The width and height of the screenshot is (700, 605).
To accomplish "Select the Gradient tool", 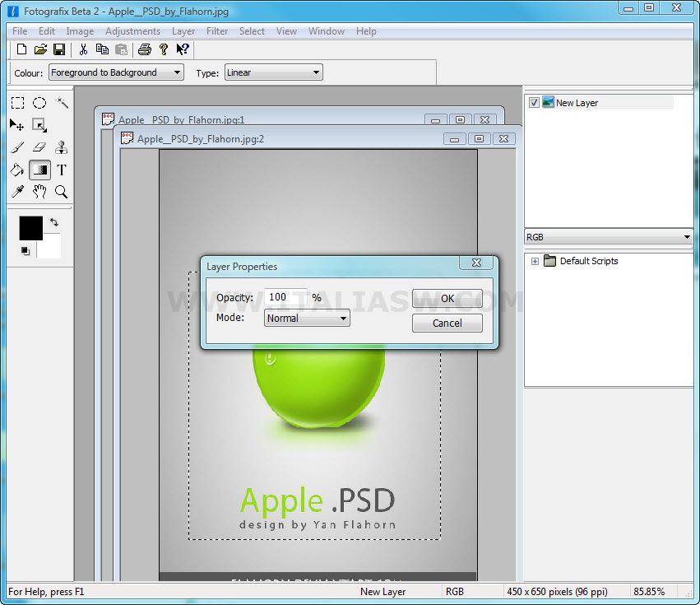I will [39, 170].
